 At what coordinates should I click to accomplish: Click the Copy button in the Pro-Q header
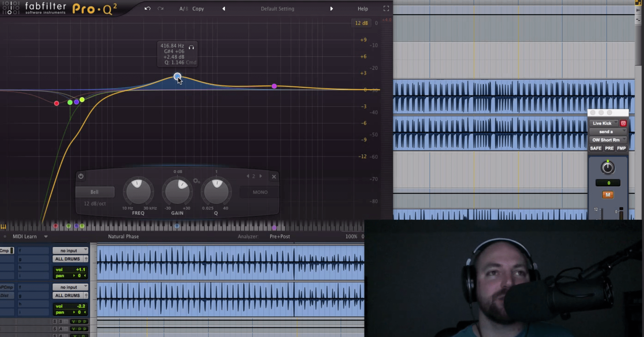(198, 9)
